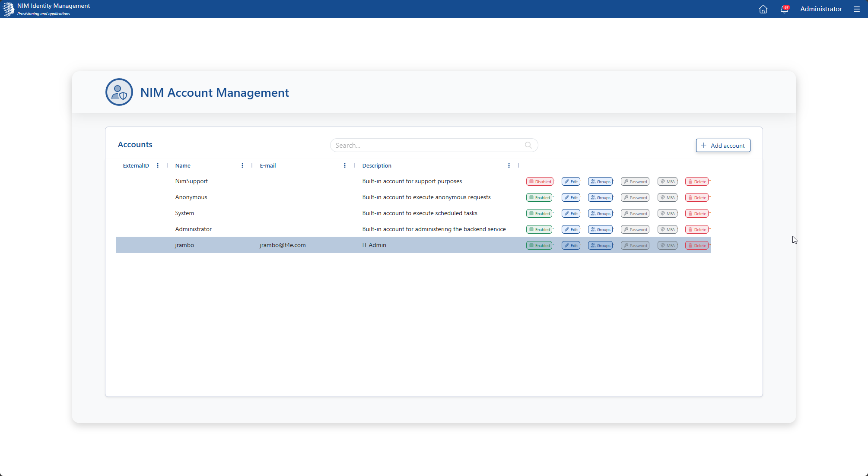Viewport: 868px width, 476px height.
Task: Open the Description column options menu
Action: point(509,165)
